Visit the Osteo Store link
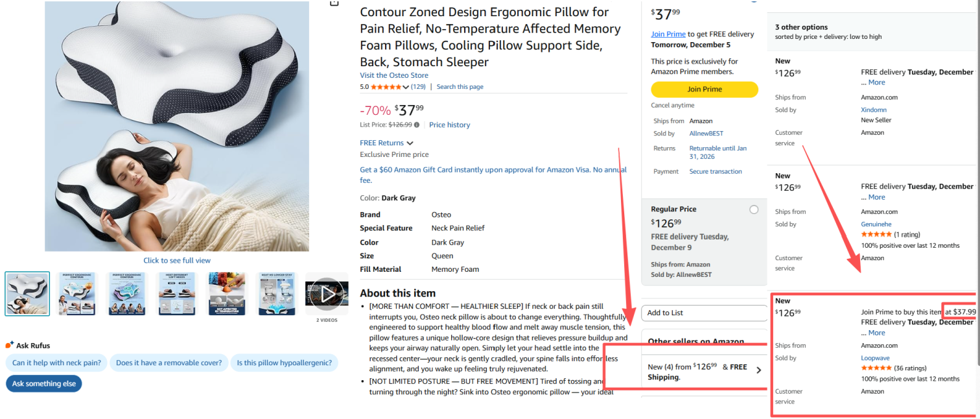 (393, 76)
